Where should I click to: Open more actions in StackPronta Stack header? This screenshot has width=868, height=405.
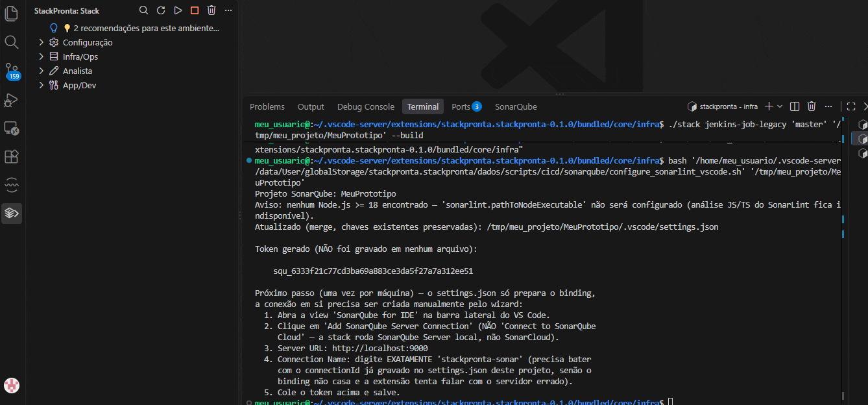coord(228,10)
